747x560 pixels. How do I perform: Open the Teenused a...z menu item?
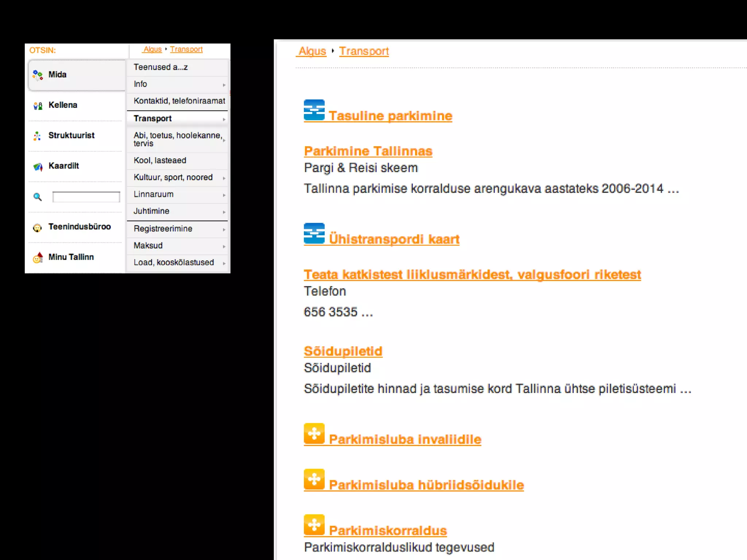click(160, 67)
